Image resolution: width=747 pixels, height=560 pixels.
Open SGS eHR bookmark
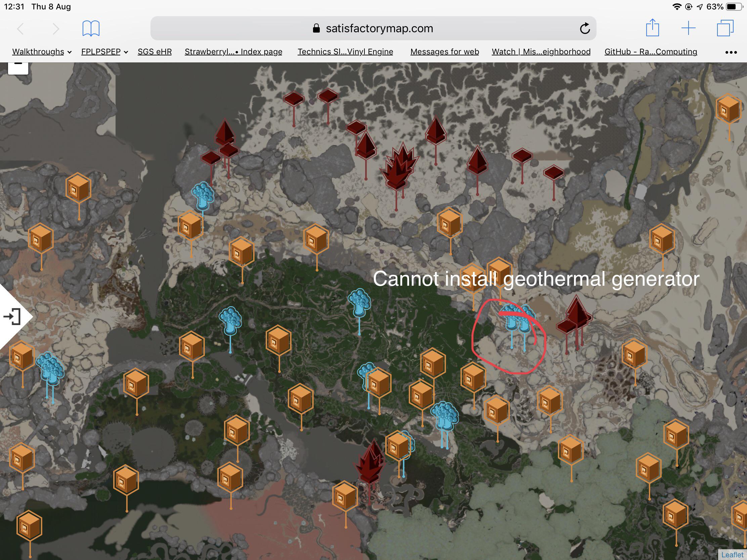[155, 52]
